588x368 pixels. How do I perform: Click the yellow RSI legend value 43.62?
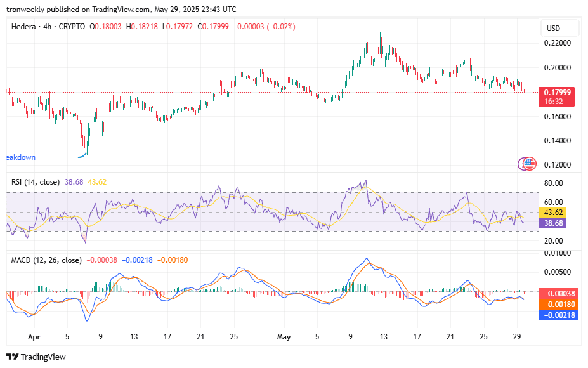97,182
